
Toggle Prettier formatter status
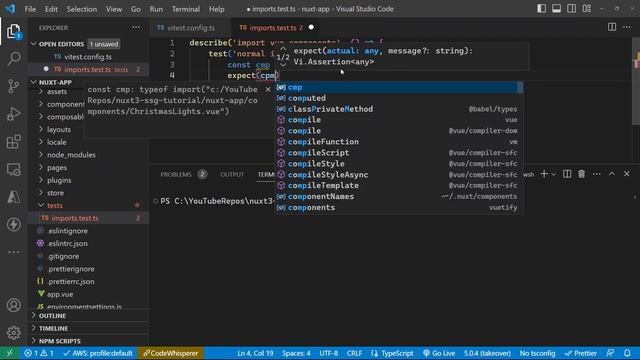point(580,353)
